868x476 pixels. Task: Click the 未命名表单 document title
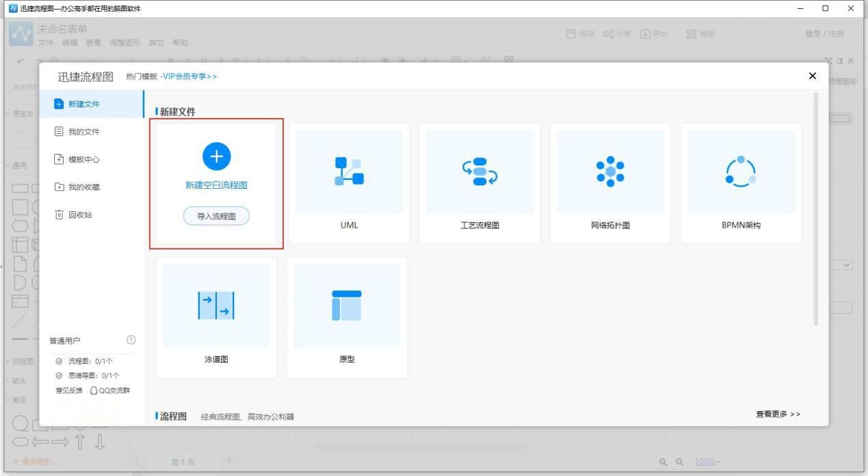pyautogui.click(x=63, y=29)
